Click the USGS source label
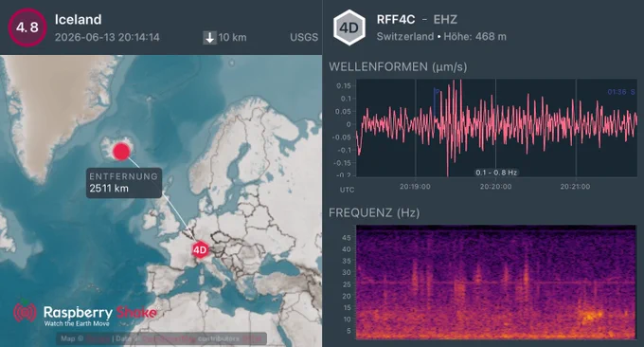 [304, 37]
